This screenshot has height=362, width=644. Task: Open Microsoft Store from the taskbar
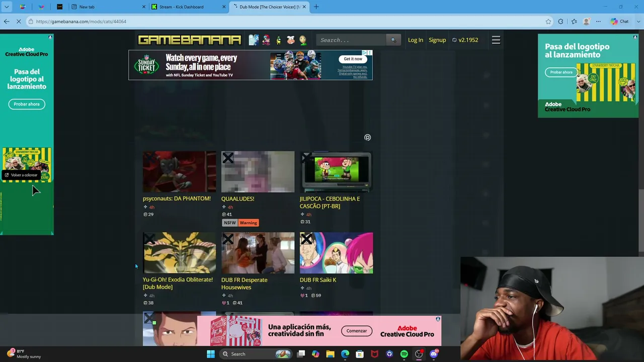click(360, 354)
